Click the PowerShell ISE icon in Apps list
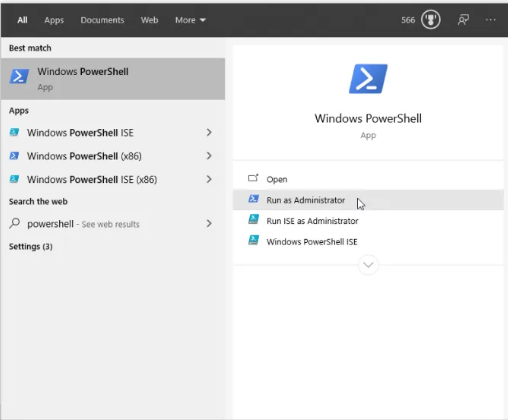 pos(14,132)
